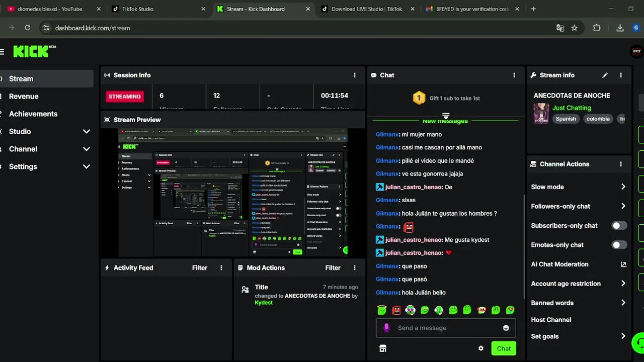Click the Host Channel action
644x362 pixels.
pos(551,320)
